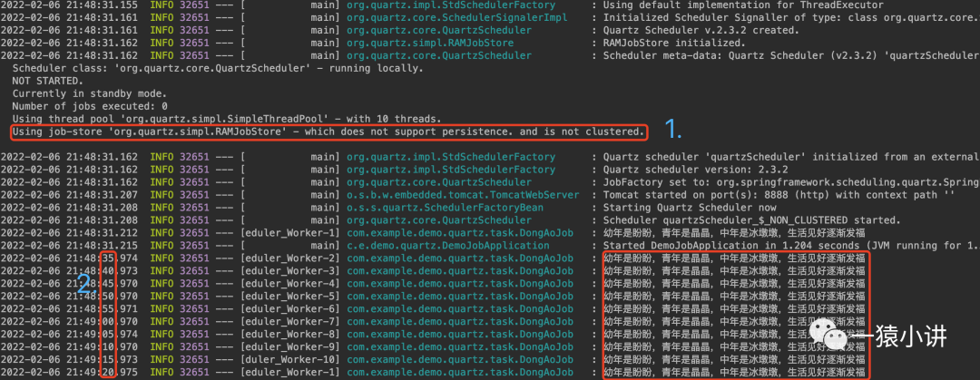Click thread name [eduler_Worker-7]

click(x=290, y=322)
